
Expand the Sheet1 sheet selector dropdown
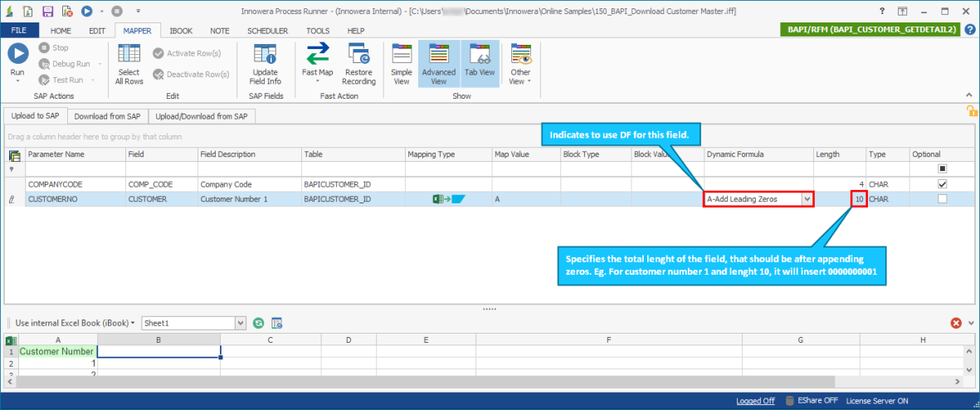241,323
